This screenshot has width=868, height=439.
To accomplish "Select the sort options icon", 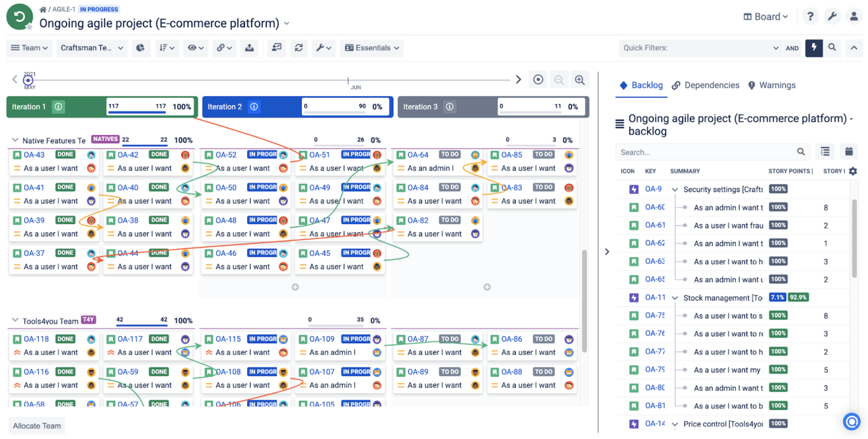I will (166, 48).
